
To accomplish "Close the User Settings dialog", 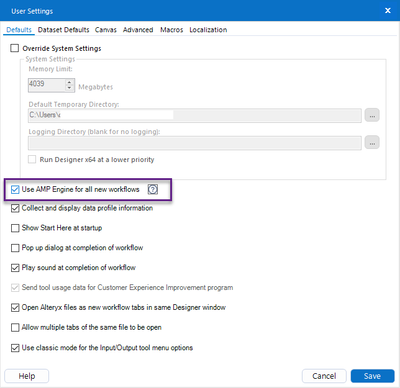I will point(388,11).
